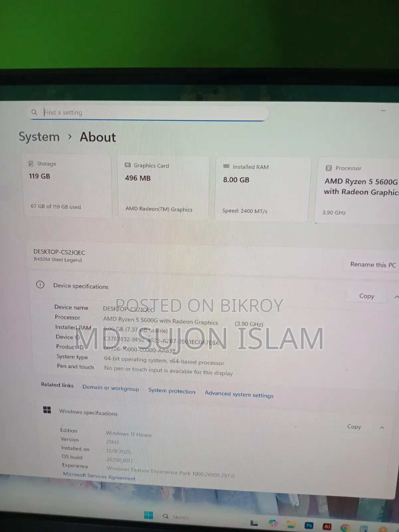Click the OS build '26200.8117' value
This screenshot has width=399, height=532.
click(120, 460)
